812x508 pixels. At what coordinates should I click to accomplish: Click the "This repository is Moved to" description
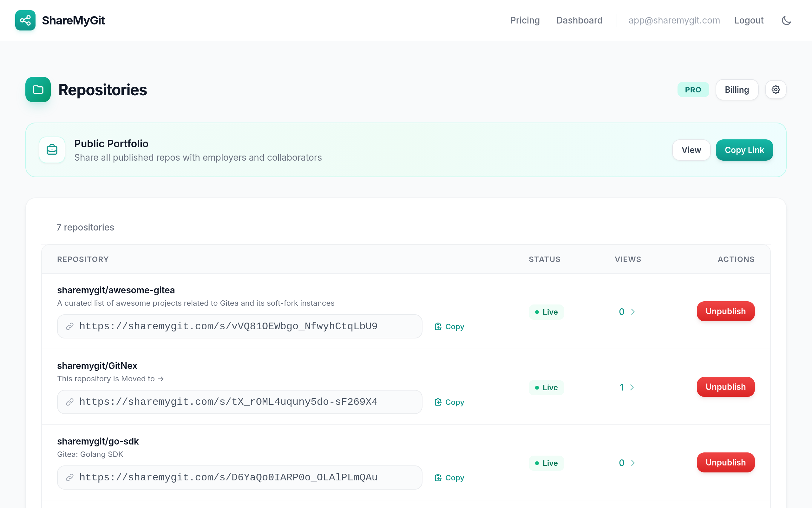(110, 379)
